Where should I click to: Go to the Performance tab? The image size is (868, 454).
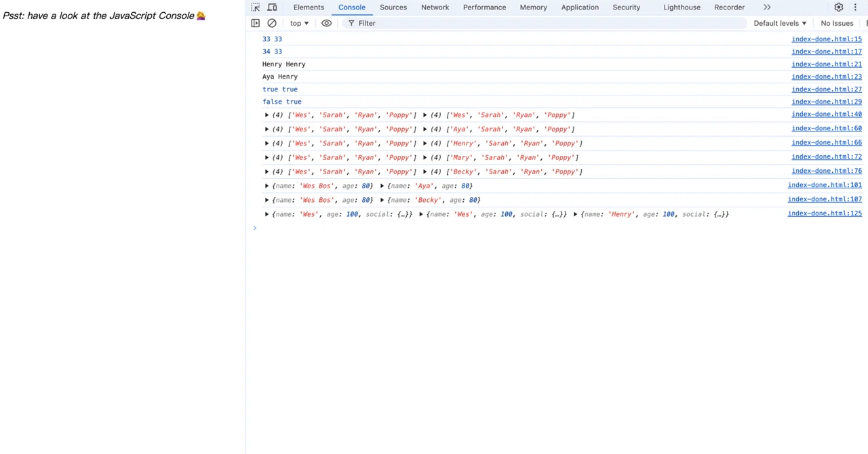pos(484,7)
